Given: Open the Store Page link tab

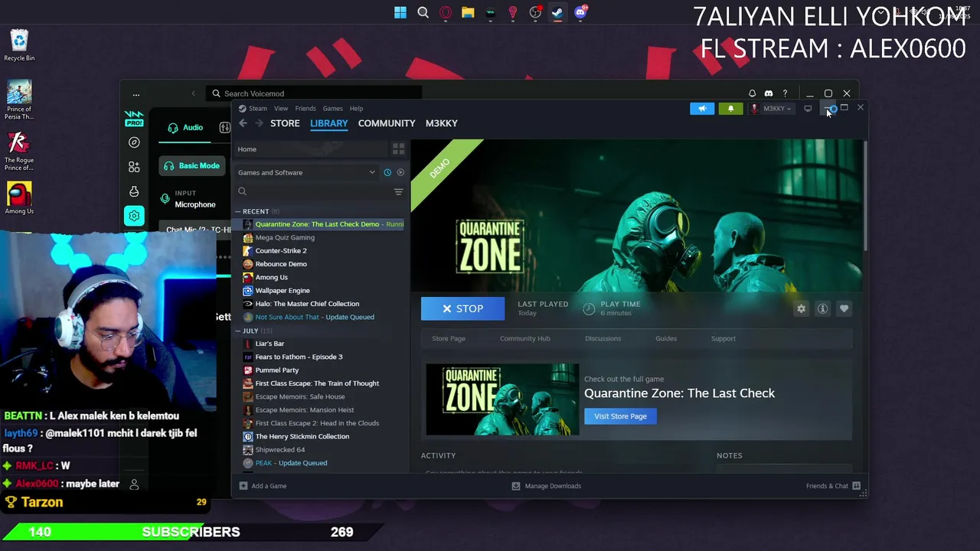Looking at the screenshot, I should pyautogui.click(x=449, y=338).
